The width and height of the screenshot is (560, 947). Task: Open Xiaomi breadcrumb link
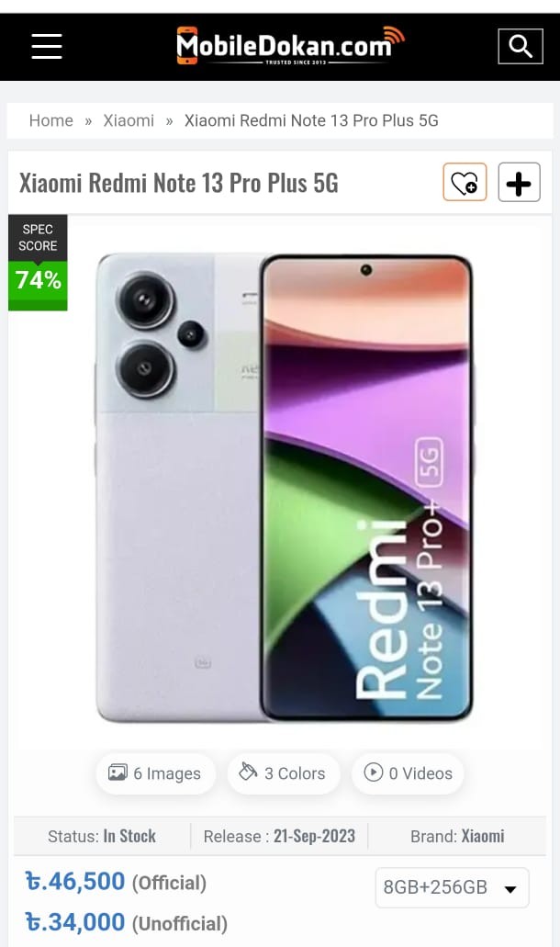pos(129,121)
